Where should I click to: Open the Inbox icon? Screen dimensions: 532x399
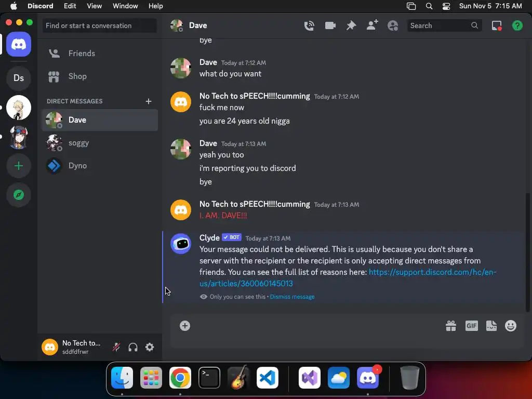tap(497, 25)
